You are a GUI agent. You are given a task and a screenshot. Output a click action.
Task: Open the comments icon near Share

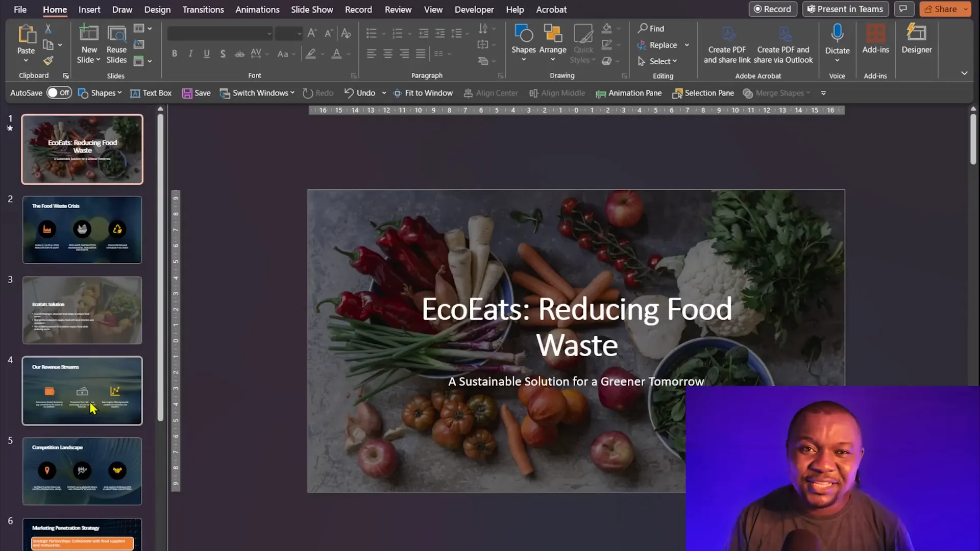click(x=903, y=9)
